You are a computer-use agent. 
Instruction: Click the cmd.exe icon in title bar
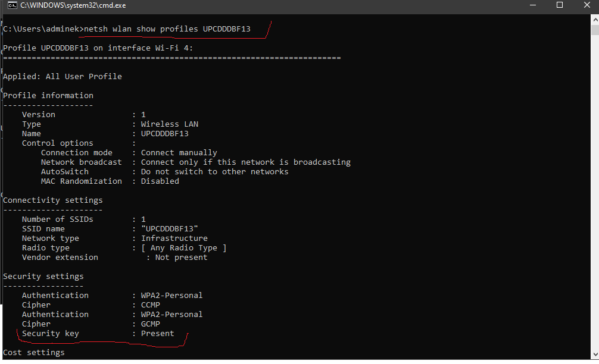pyautogui.click(x=11, y=5)
